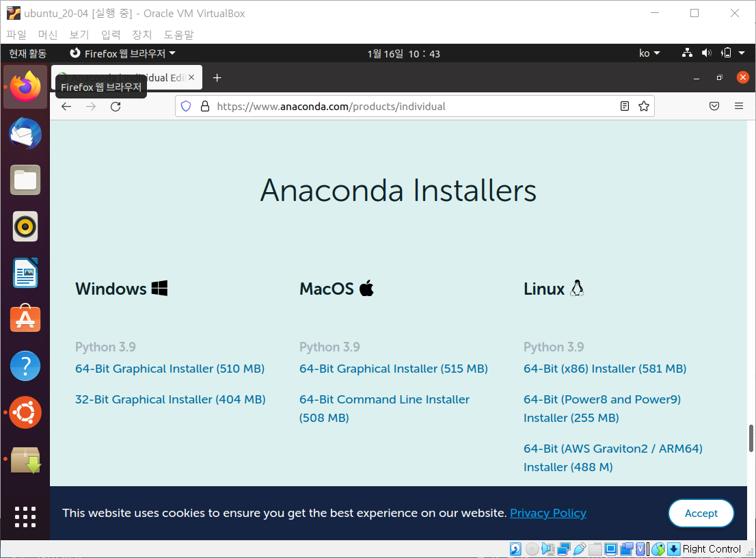
Task: Open Firefox hamburger application menu
Action: [x=739, y=106]
